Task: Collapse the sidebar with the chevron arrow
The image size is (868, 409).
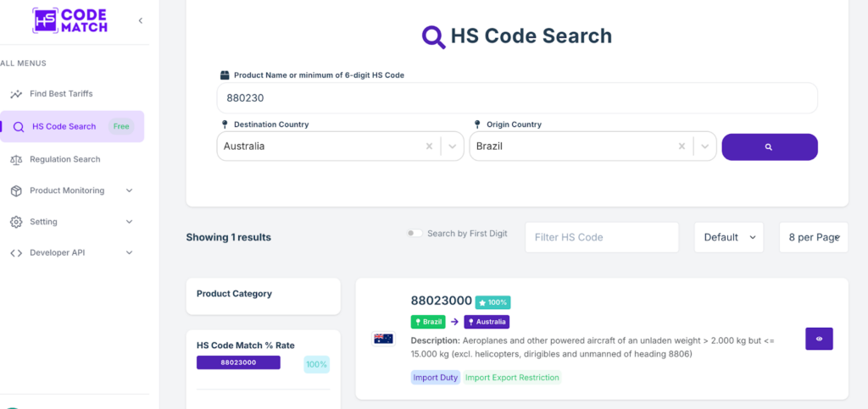Action: [141, 20]
